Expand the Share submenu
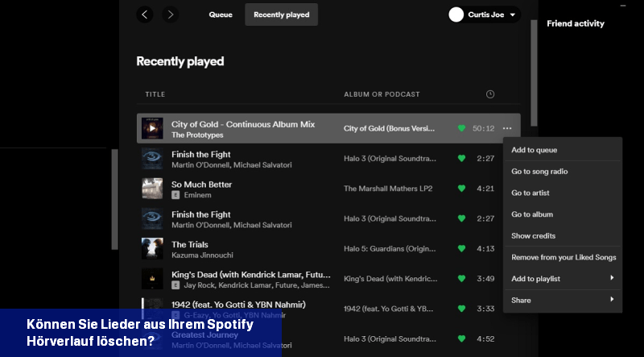The width and height of the screenshot is (644, 357). (x=563, y=301)
